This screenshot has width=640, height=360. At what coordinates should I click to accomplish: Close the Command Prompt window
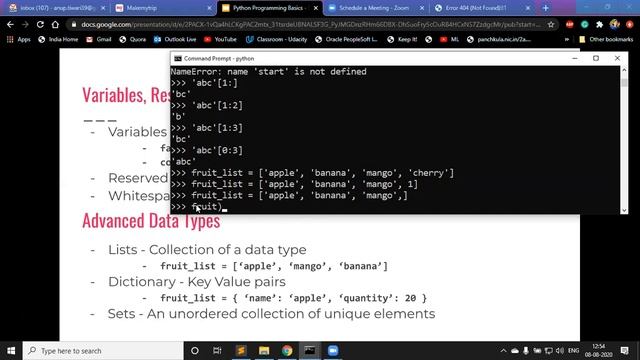pos(617,58)
